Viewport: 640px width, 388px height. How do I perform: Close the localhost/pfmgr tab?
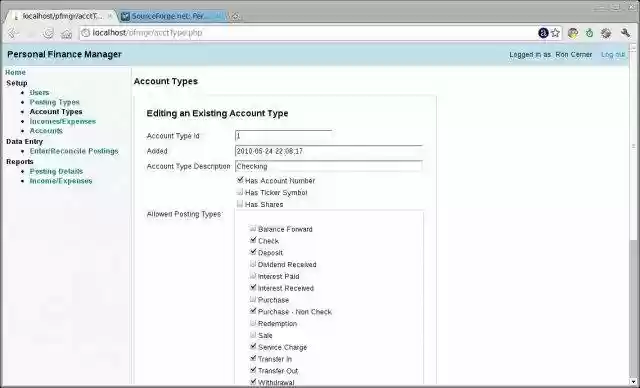[x=109, y=16]
